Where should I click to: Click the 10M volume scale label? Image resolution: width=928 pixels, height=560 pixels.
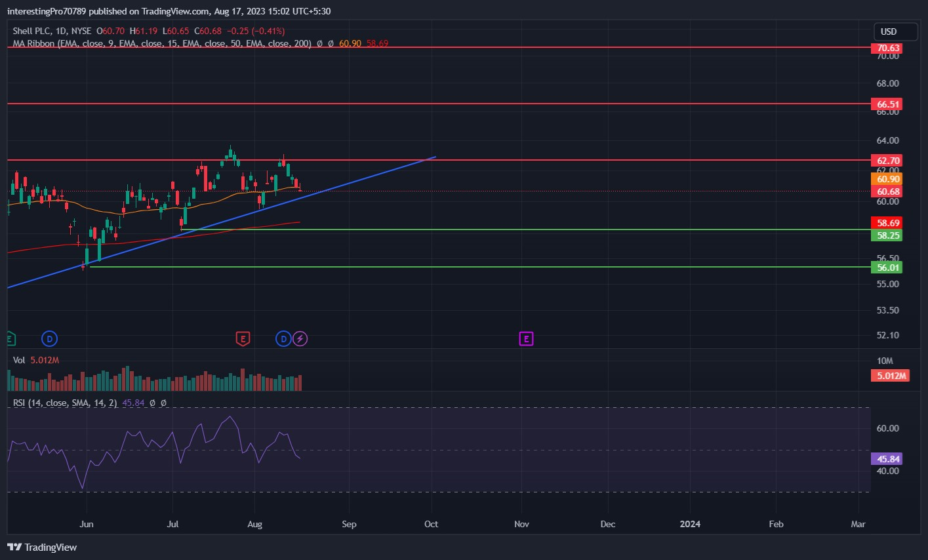885,361
